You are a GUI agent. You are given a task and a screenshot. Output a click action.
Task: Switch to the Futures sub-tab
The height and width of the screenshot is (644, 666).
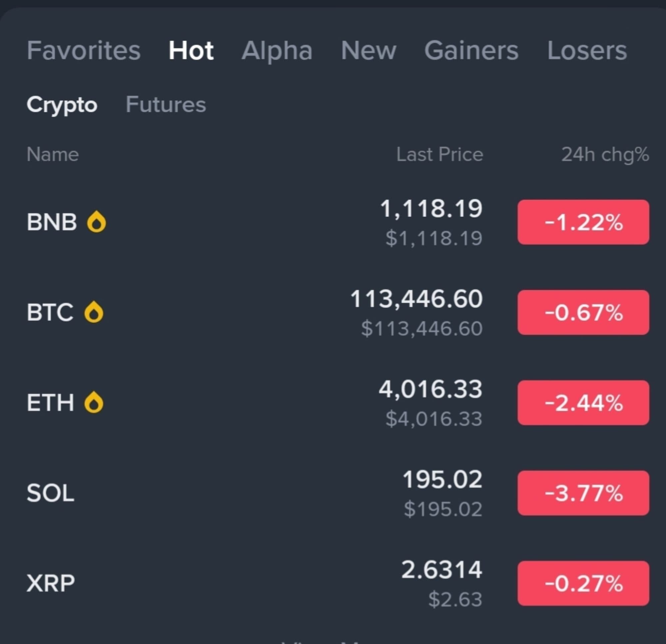click(x=166, y=104)
